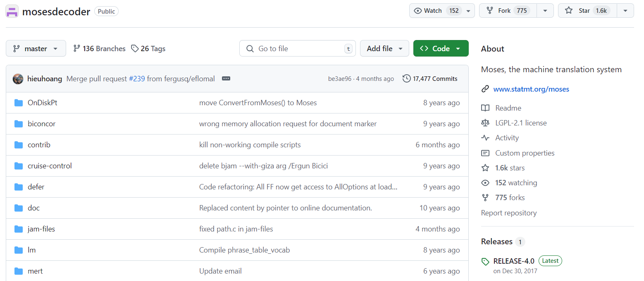Click the RELEASE-4.0 tag icon
The image size is (644, 281).
tap(486, 261)
